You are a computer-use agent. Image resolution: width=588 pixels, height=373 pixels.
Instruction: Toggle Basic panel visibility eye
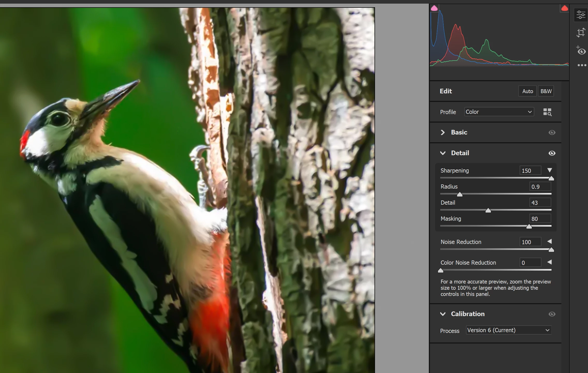552,132
